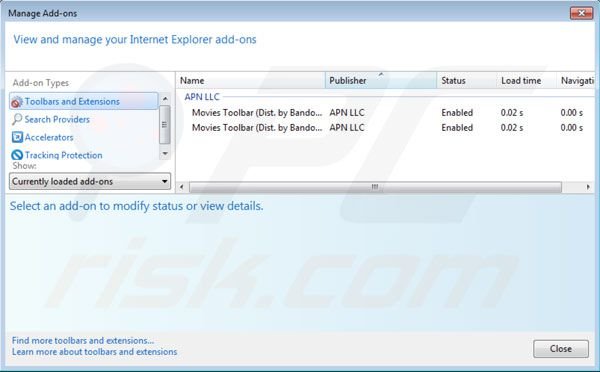Open Learn more about toolbars and extensions
The image size is (600, 372).
coord(94,352)
